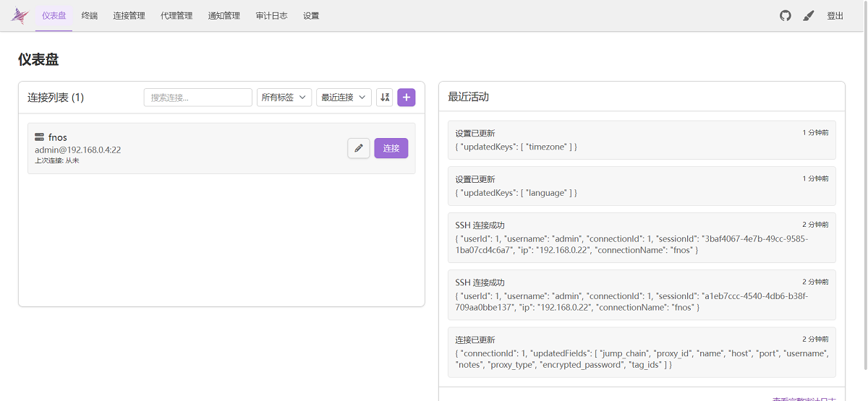Toggle the sort order button
This screenshot has width=868, height=401.
point(384,98)
